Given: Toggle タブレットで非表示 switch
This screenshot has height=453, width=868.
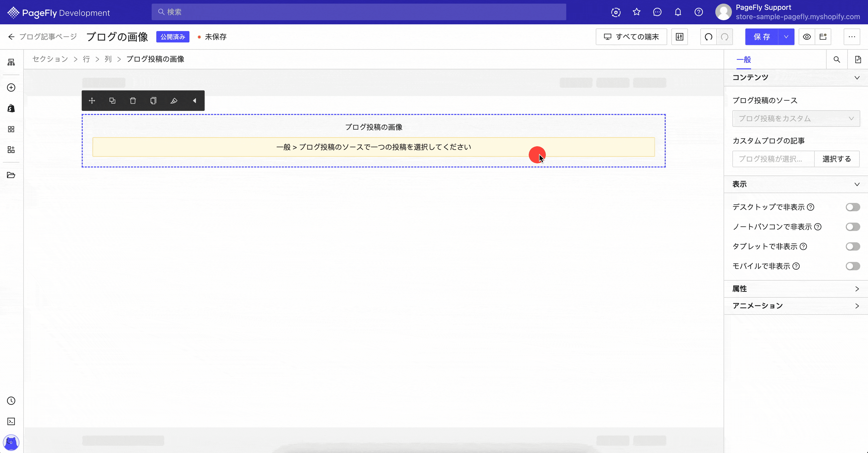Looking at the screenshot, I should [853, 246].
